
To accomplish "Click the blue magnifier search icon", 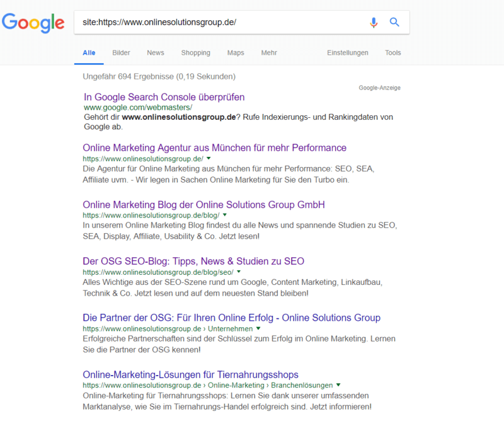I will (x=394, y=22).
